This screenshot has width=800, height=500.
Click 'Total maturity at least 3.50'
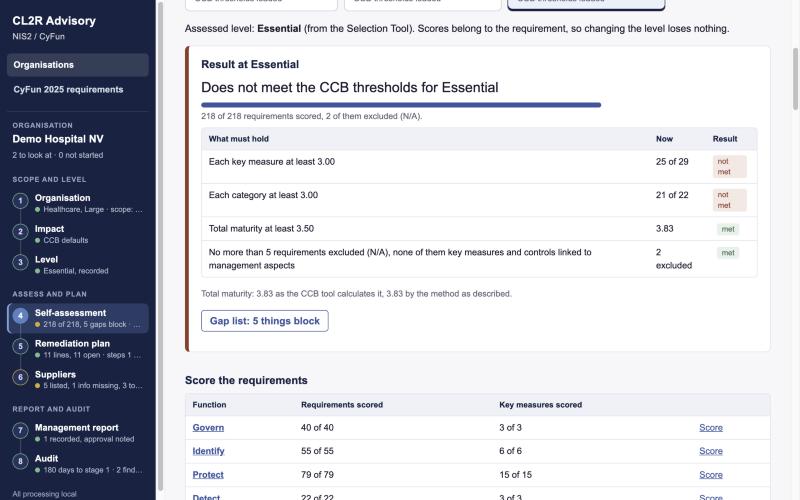click(261, 229)
